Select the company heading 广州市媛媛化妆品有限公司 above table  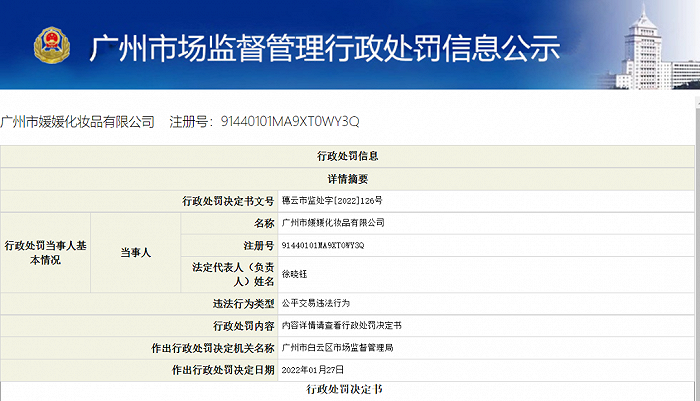(78, 122)
